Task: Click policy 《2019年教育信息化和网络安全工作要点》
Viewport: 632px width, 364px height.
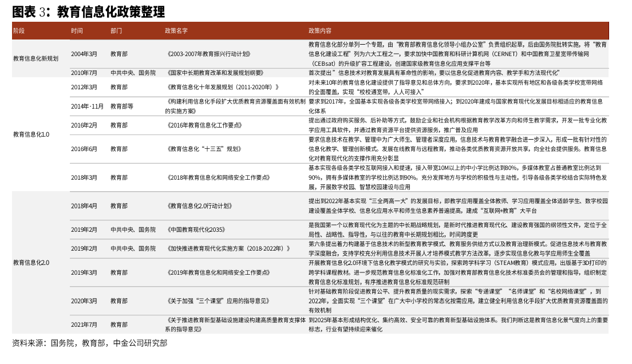Action: coord(218,272)
